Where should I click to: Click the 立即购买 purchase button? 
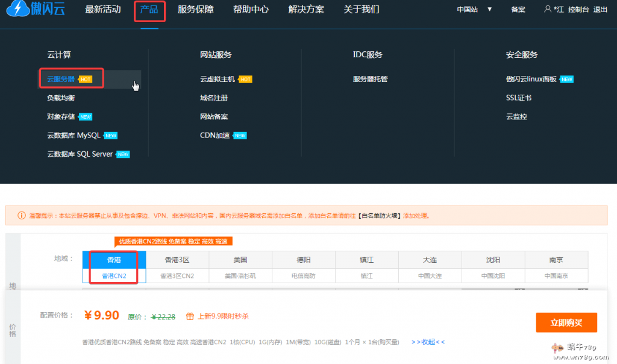(566, 322)
